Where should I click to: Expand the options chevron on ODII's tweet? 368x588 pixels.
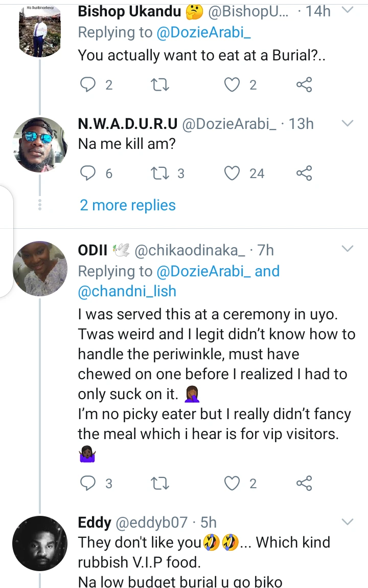coord(347,249)
